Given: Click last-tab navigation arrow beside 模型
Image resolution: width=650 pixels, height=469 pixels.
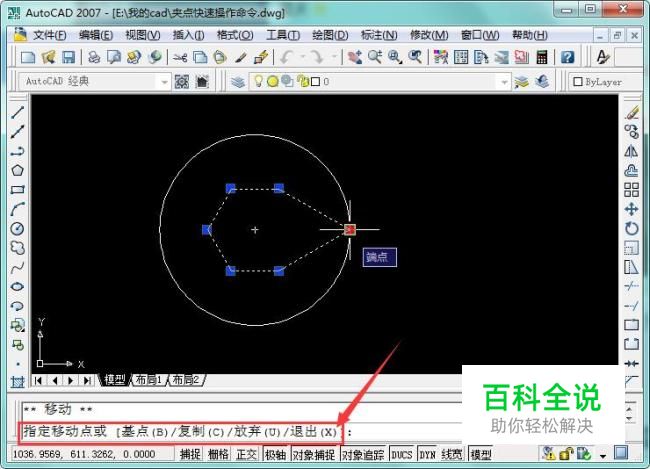Looking at the screenshot, I should coord(87,380).
